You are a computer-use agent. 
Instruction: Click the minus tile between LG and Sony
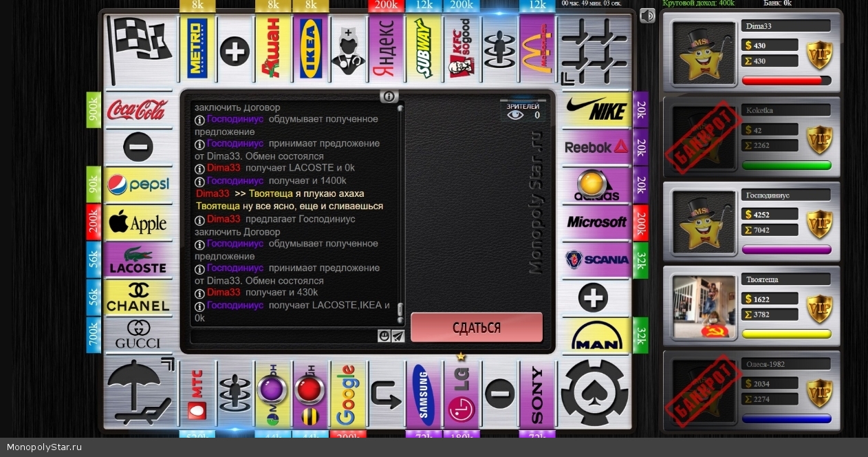[499, 393]
